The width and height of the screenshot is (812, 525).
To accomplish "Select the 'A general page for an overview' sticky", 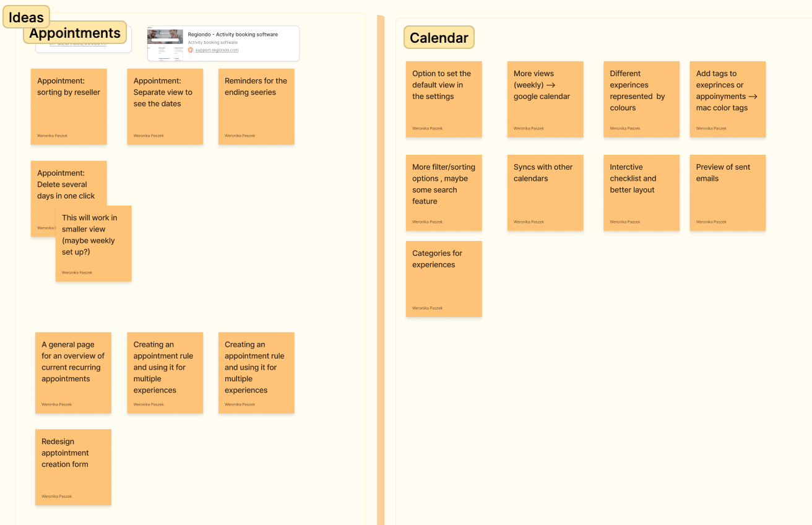I will tap(73, 373).
